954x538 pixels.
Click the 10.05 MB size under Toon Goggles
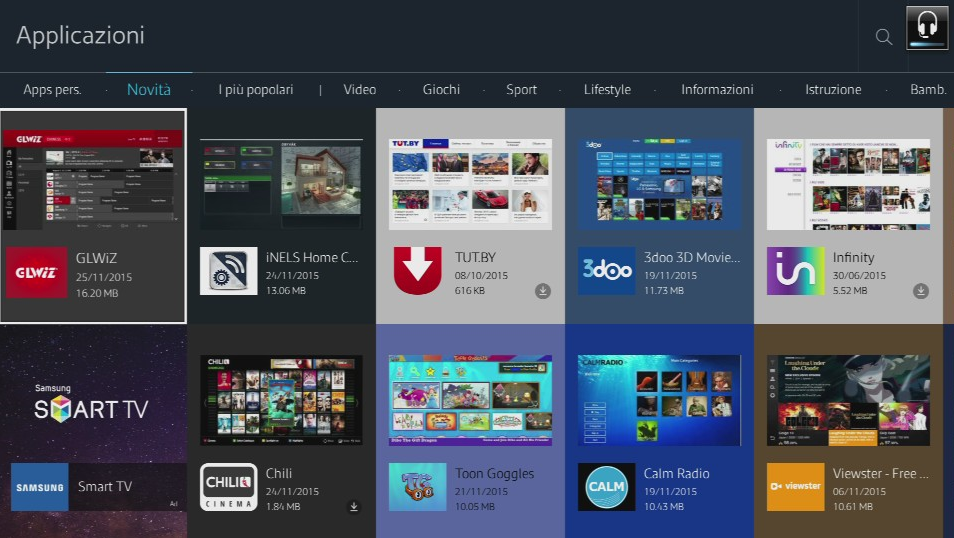click(x=475, y=506)
